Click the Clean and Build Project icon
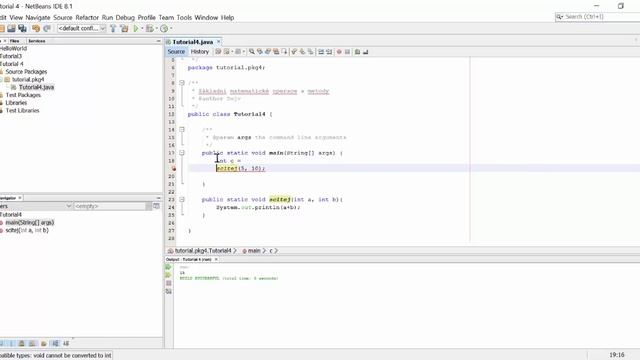The height and width of the screenshot is (360, 640). (x=124, y=28)
